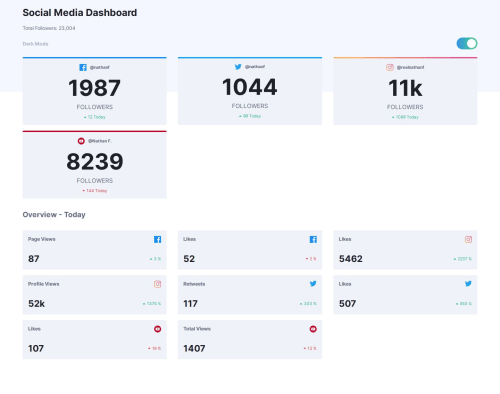
Task: Click the 144 Today change text
Action: [x=97, y=191]
